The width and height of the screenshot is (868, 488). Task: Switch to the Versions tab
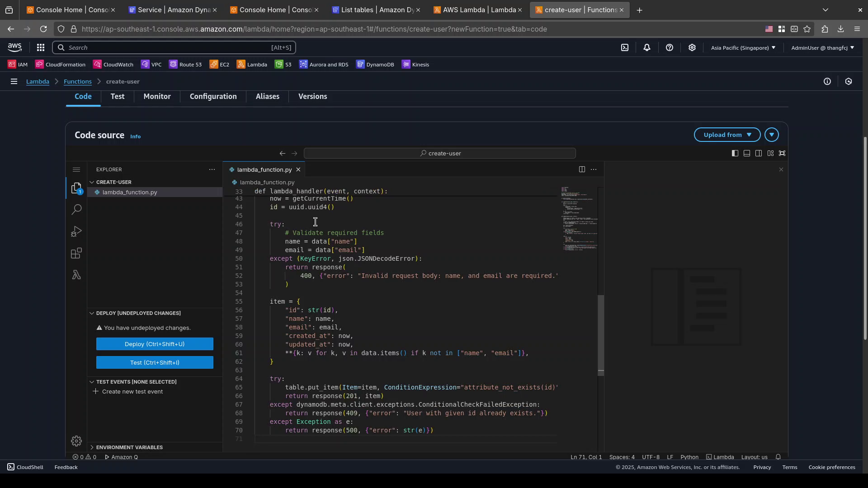312,97
